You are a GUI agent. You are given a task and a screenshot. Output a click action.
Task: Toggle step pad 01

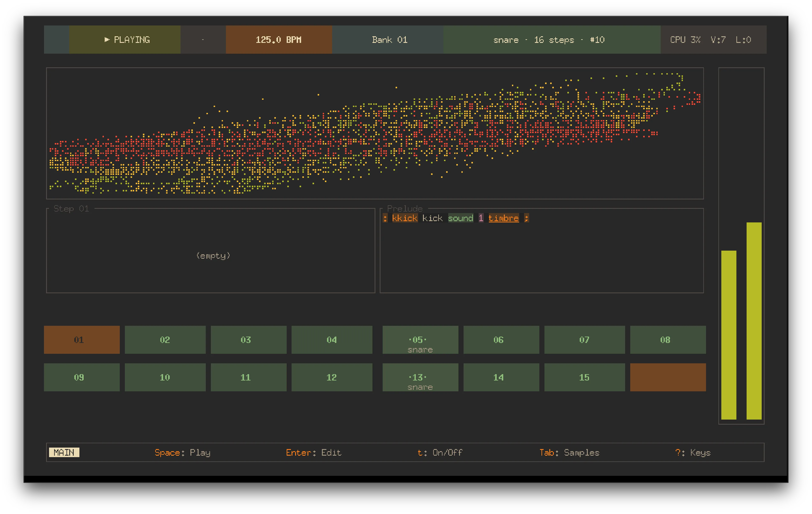[82, 340]
